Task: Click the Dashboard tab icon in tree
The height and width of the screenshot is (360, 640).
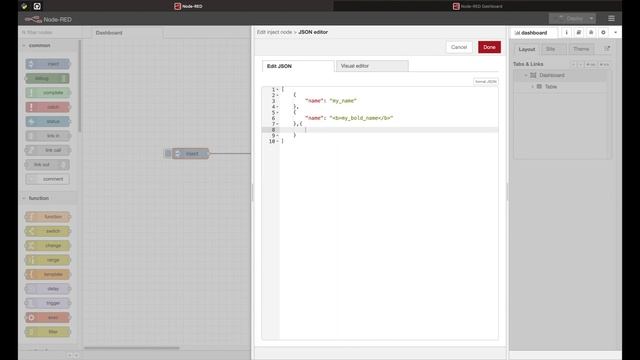Action: (x=533, y=76)
